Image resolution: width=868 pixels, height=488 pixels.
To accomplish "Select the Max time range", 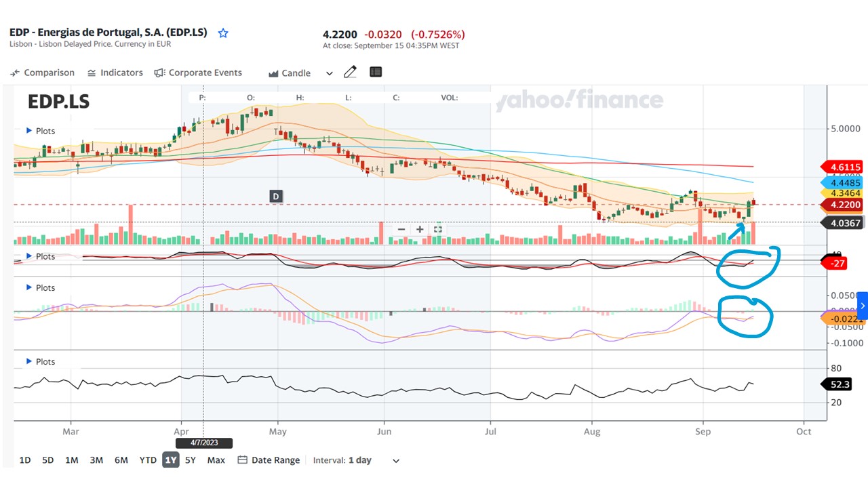I will 216,460.
